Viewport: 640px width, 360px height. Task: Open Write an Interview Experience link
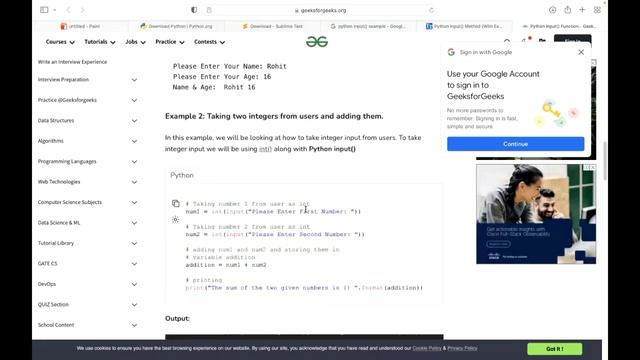click(x=72, y=62)
